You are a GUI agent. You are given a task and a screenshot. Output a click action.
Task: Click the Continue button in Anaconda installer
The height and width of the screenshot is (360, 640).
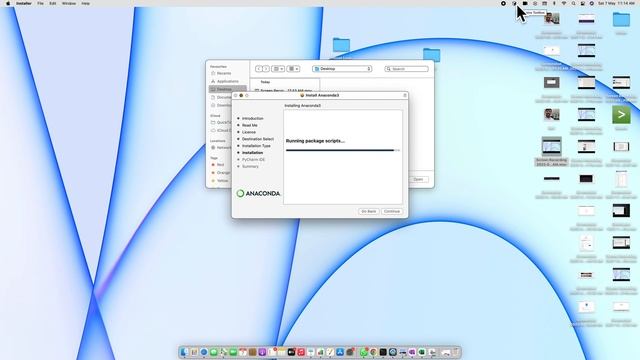[391, 211]
